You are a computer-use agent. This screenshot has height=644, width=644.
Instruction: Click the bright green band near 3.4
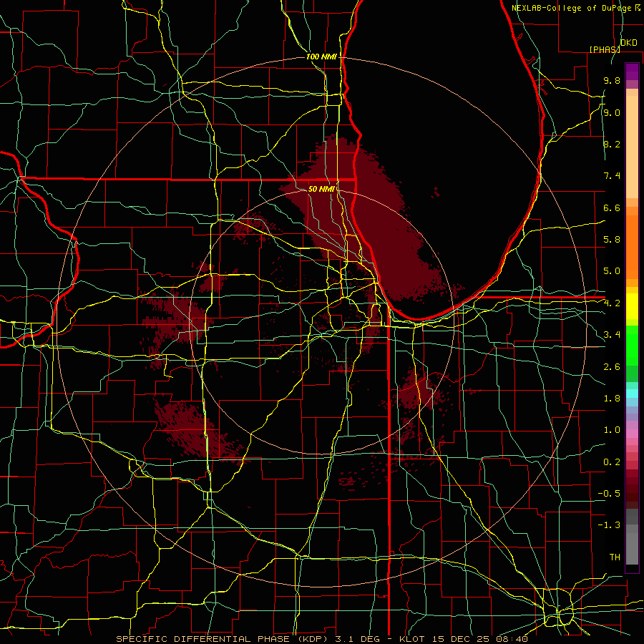[632, 346]
